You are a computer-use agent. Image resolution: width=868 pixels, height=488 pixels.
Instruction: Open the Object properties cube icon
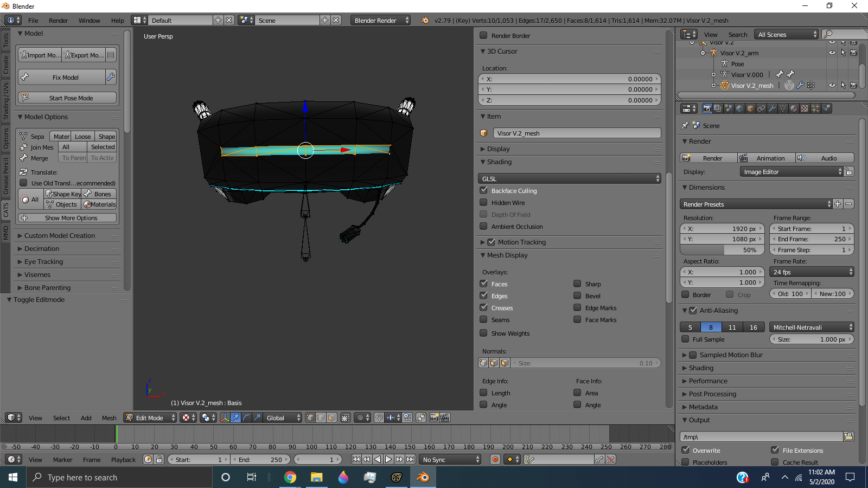[x=750, y=108]
